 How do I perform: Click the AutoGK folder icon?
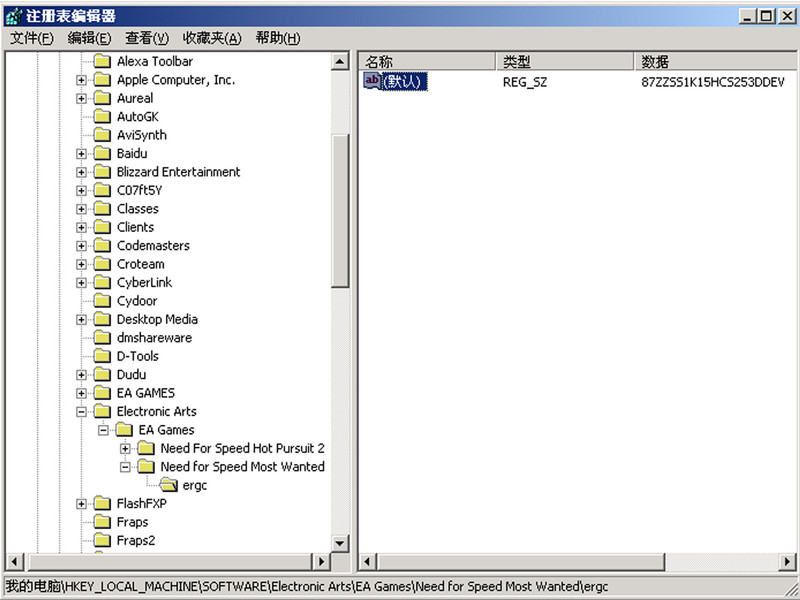(103, 116)
